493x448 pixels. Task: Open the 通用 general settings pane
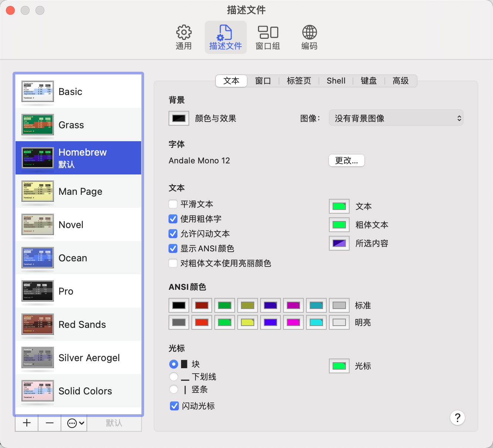click(184, 37)
